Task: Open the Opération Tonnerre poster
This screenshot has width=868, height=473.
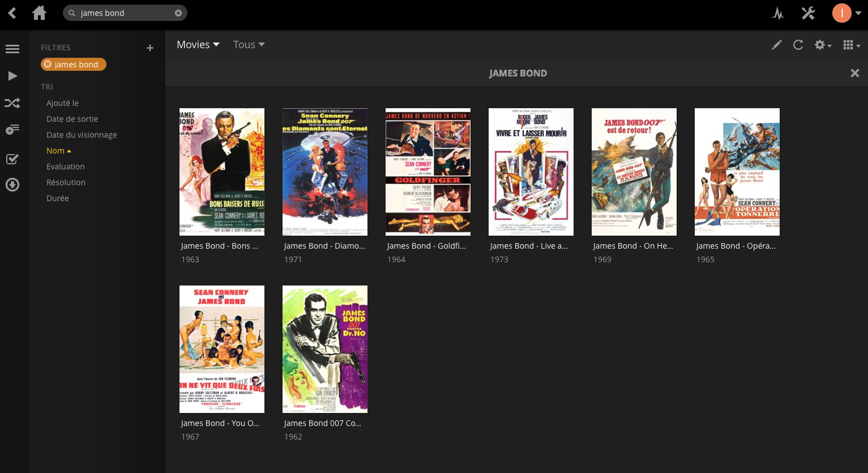Action: [737, 172]
